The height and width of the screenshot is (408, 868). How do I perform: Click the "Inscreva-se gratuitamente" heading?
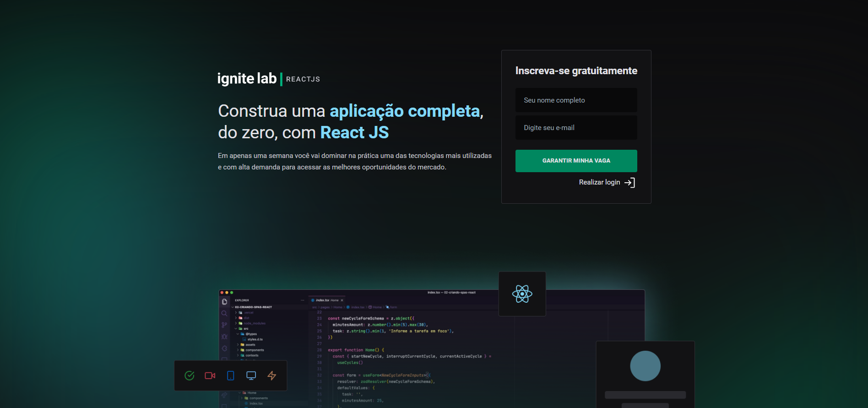[x=576, y=71]
